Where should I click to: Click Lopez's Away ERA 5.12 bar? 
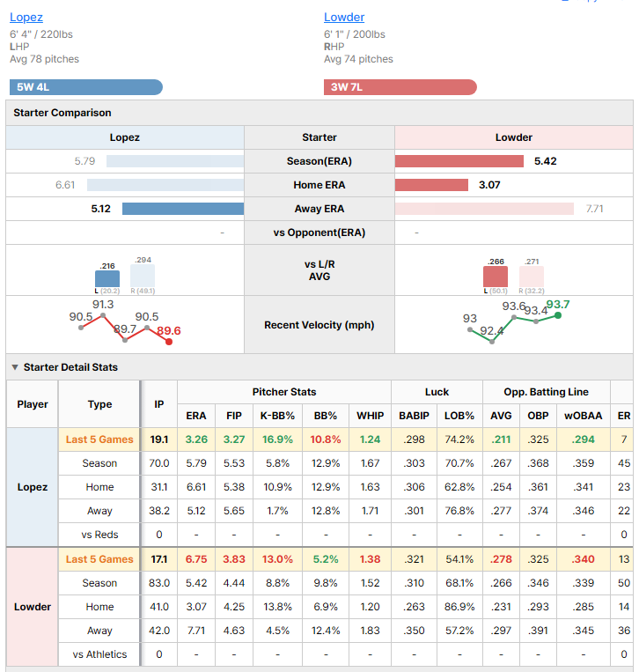pyautogui.click(x=183, y=209)
